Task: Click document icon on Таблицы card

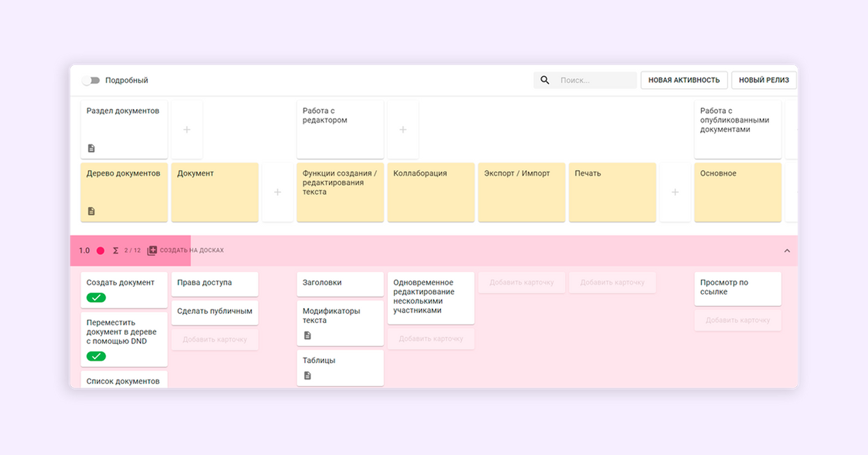Action: coord(308,376)
